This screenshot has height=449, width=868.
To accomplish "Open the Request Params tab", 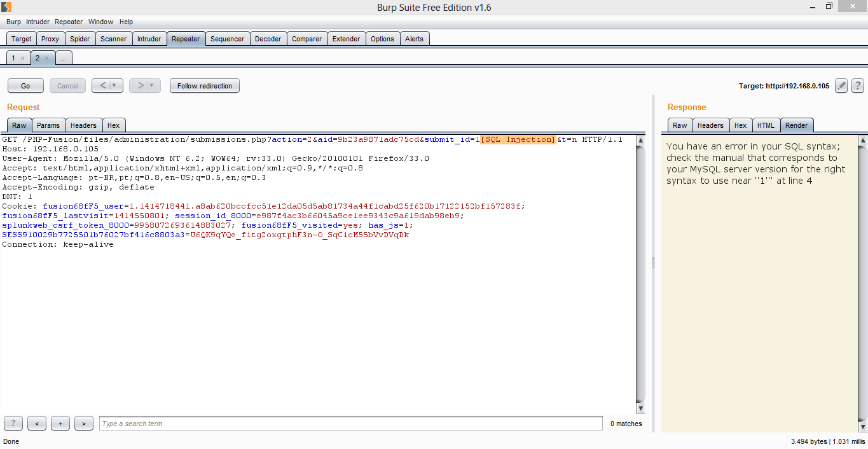I will 48,125.
